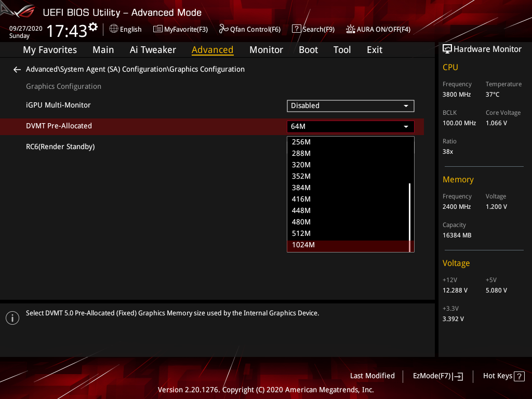The image size is (532, 399).
Task: Click the DVMT Pre-Allocated dropdown arrow
Action: coord(406,127)
